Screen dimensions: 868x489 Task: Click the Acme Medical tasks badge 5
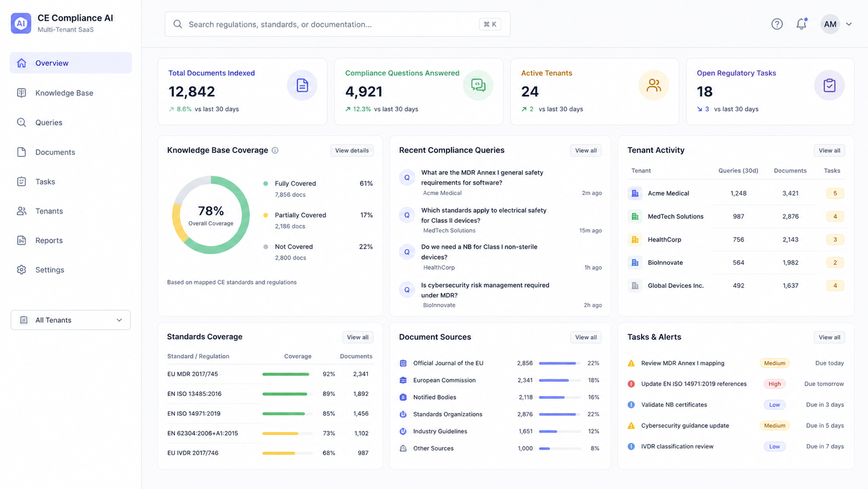835,193
